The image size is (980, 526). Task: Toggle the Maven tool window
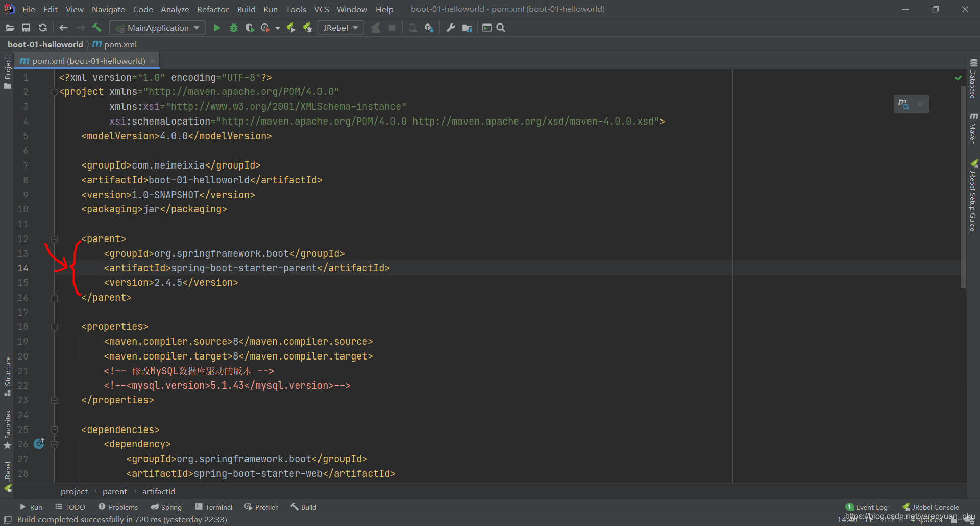pyautogui.click(x=973, y=129)
